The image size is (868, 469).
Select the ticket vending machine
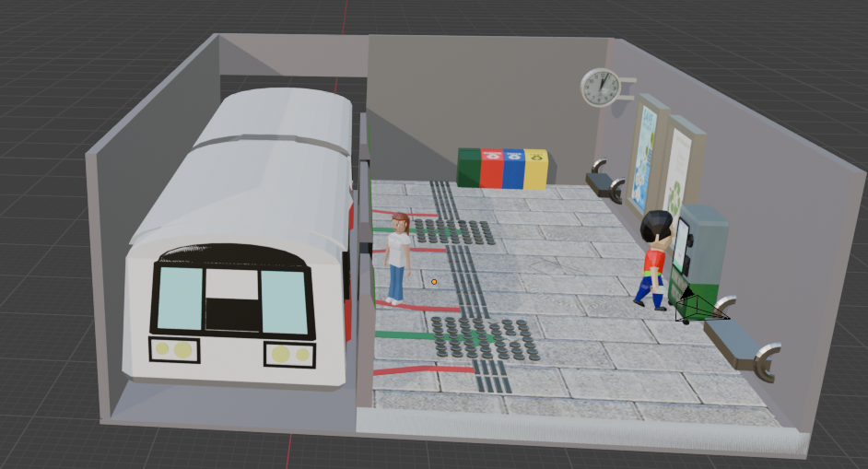pyautogui.click(x=703, y=250)
